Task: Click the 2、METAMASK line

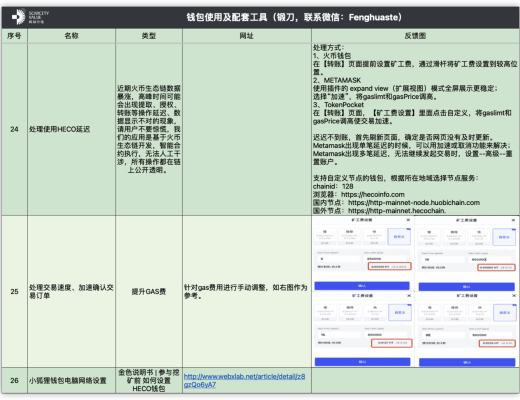Action: [x=337, y=80]
